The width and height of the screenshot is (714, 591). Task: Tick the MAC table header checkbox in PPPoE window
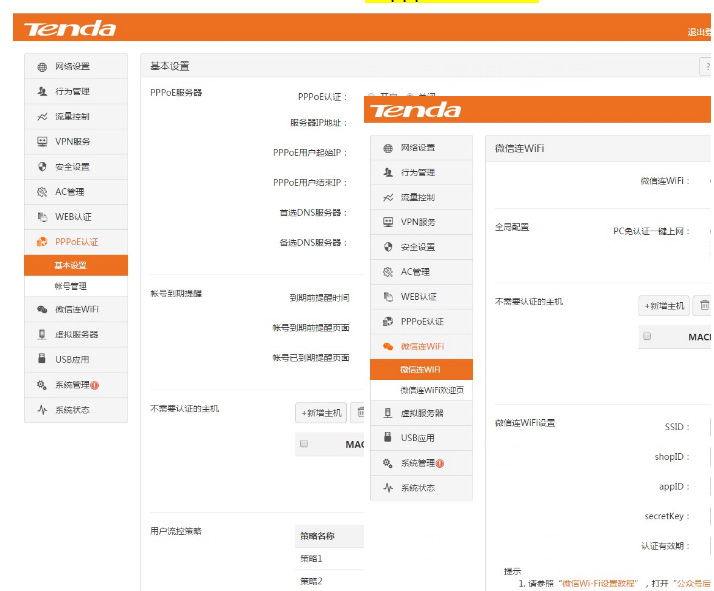click(304, 443)
